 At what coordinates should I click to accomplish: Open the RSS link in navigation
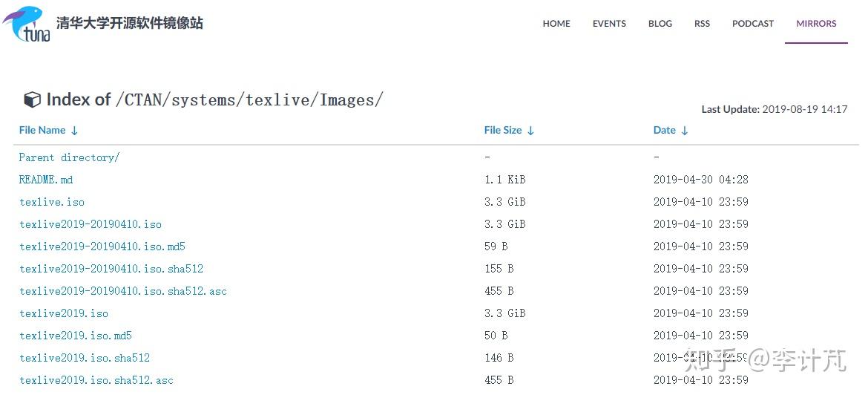pos(702,24)
